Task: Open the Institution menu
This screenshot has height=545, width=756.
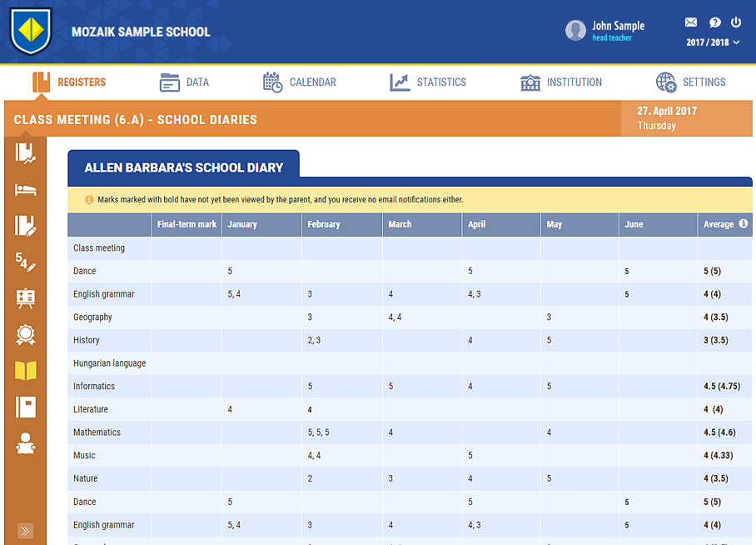Action: [x=561, y=82]
